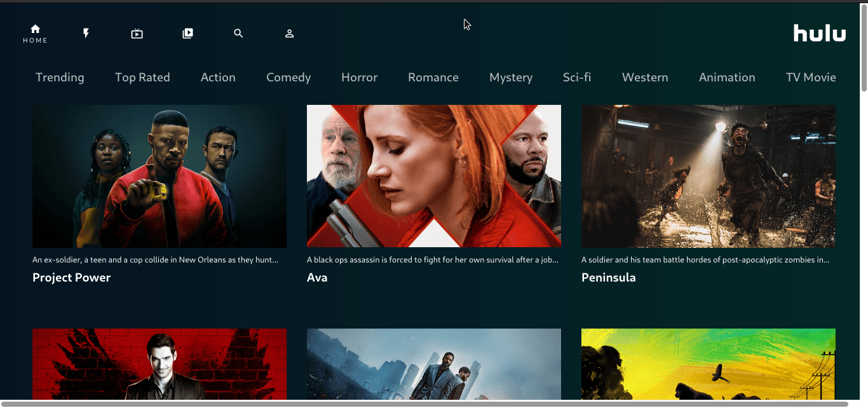Click the Project Power title

point(71,278)
